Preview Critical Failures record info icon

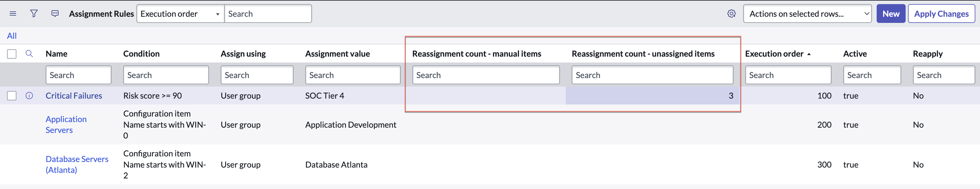(29, 96)
